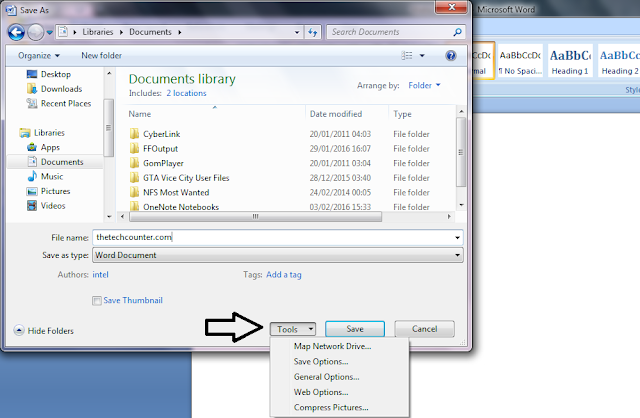Screen dimensions: 640x418
Task: Click the Change your view icon
Action: 407,56
